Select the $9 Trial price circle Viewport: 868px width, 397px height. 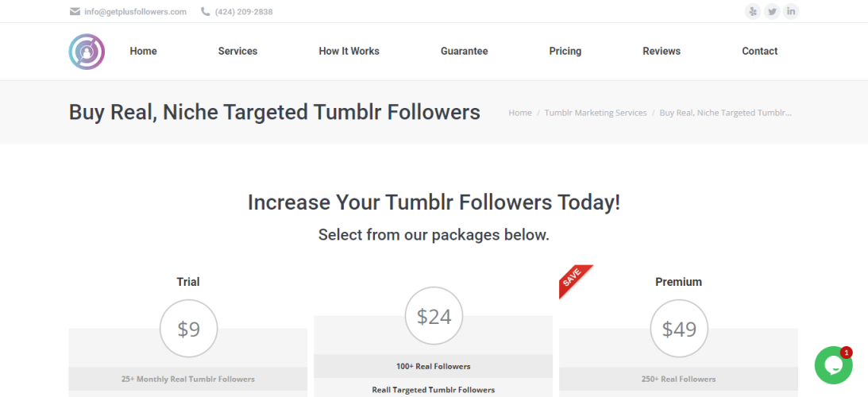click(x=188, y=329)
